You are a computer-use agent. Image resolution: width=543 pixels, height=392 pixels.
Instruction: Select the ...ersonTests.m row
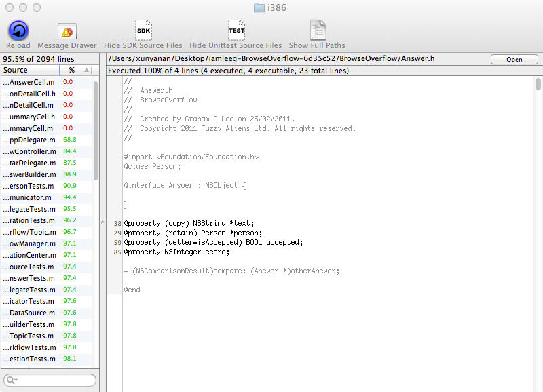point(45,186)
